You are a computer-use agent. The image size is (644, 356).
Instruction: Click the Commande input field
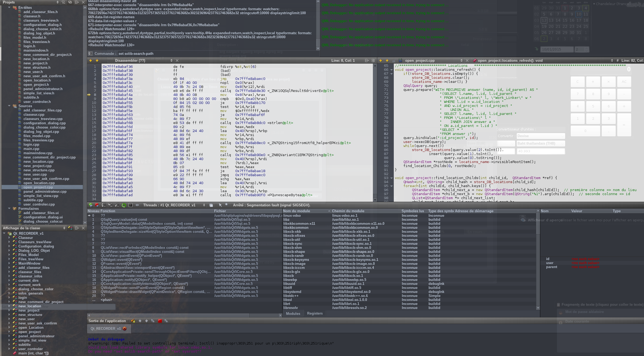click(x=218, y=53)
